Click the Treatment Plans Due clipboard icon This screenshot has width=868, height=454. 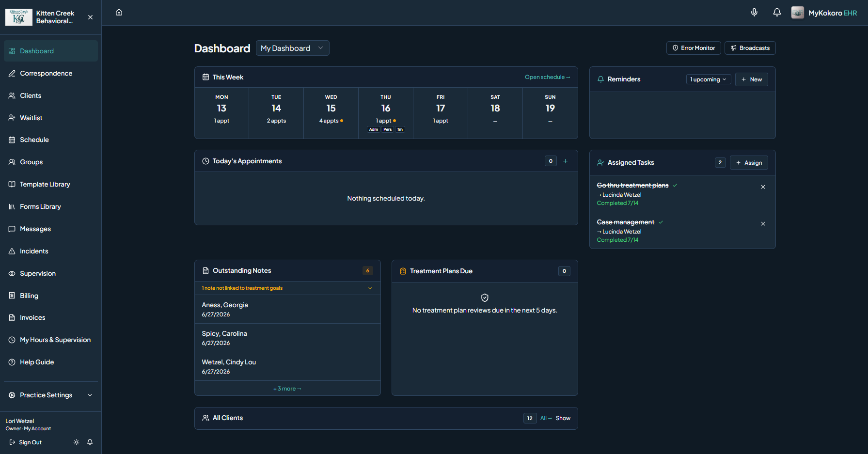[x=403, y=271]
